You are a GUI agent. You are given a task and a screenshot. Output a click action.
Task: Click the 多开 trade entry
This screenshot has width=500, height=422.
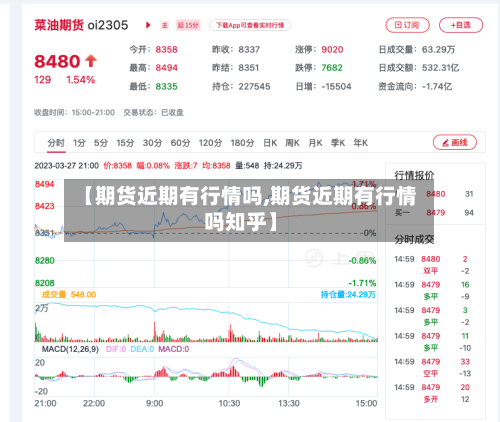tap(430, 399)
